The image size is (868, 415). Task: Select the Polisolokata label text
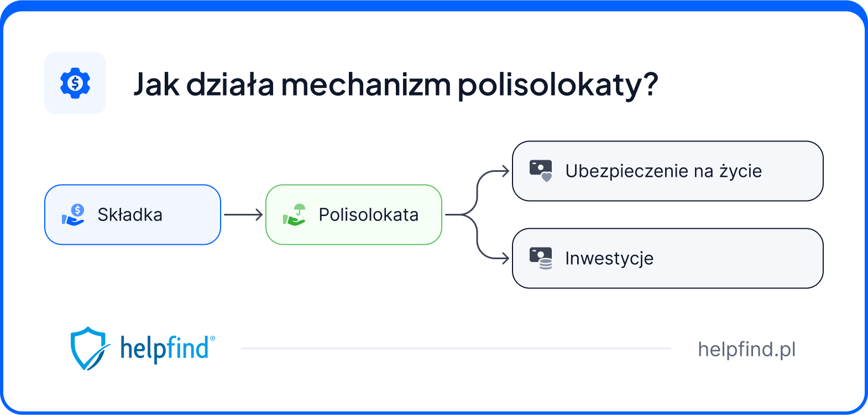(369, 215)
